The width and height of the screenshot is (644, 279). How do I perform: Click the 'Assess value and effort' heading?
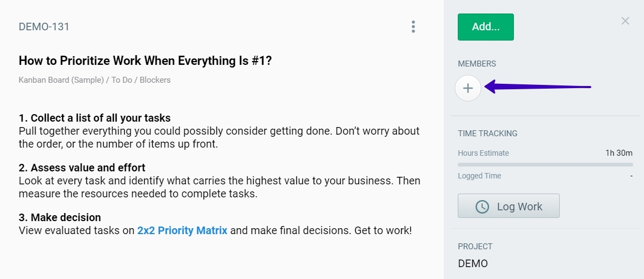(82, 168)
